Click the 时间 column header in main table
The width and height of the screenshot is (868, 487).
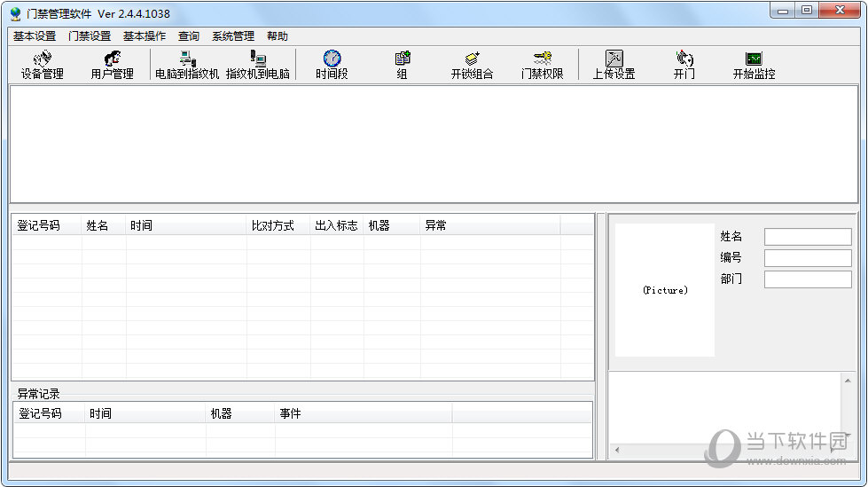pyautogui.click(x=186, y=225)
